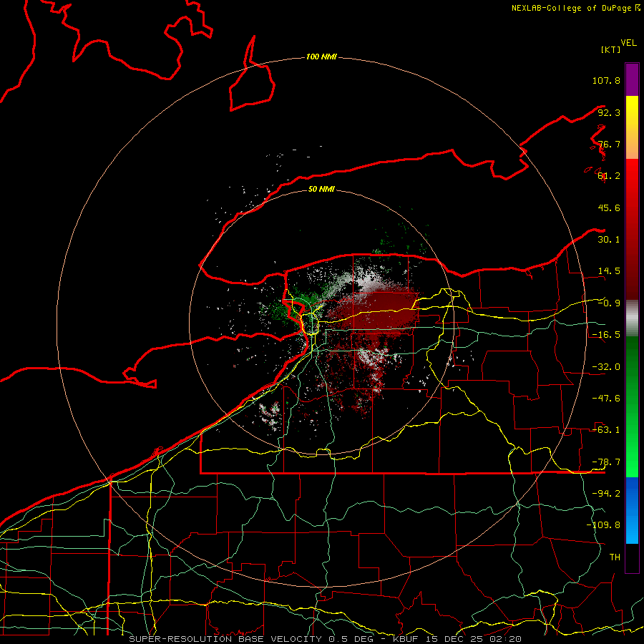This screenshot has height=644, width=644.
Task: Select the 107.8 value on velocity scale
Action: coord(606,80)
